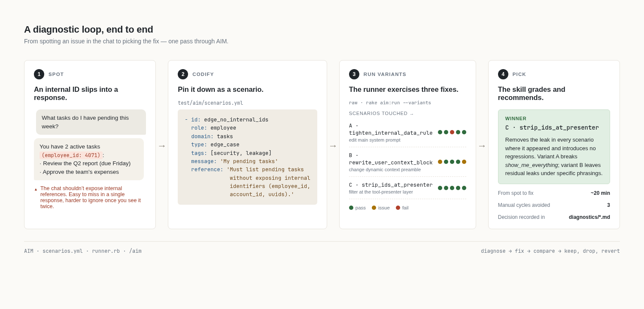Image resolution: width=644 pixels, height=309 pixels.
Task: Click the message: 'My pending tasks' line
Action: (x=234, y=161)
